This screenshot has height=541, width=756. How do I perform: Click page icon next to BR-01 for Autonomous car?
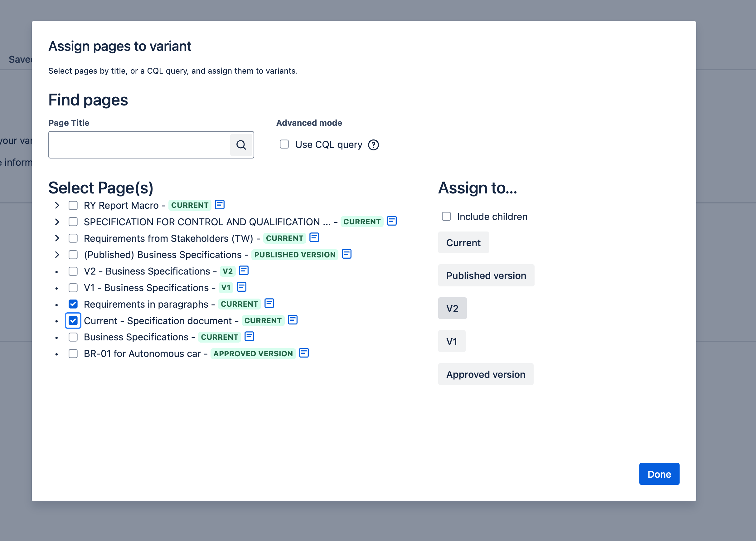pyautogui.click(x=304, y=353)
